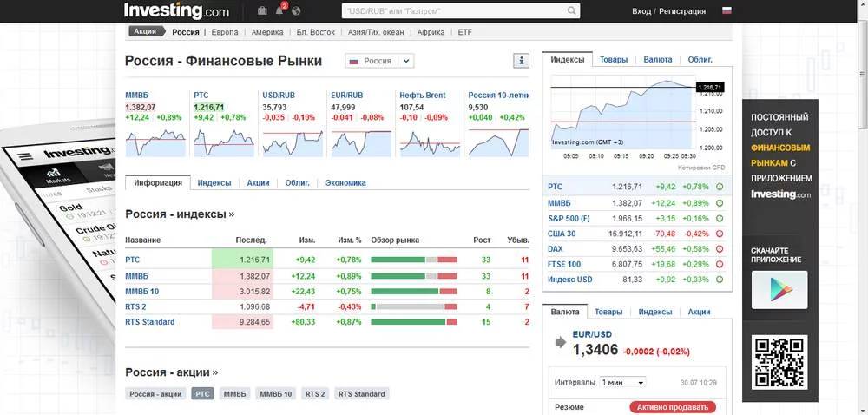Open the Интервалы 1 мин dropdown
This screenshot has width=868, height=415.
(x=623, y=382)
